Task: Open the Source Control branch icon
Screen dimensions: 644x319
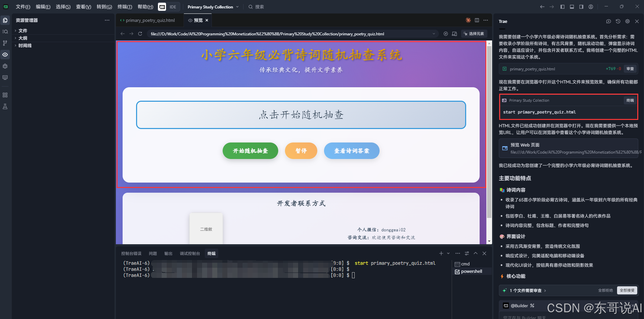Action: (x=5, y=43)
